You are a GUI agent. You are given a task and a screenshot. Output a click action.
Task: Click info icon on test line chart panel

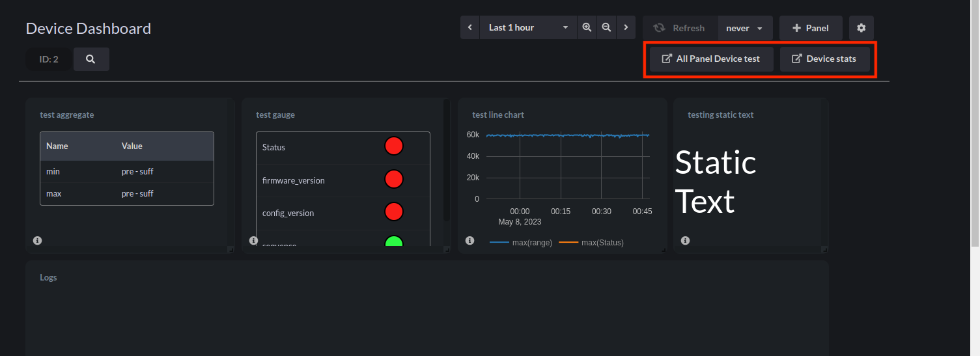pos(469,241)
